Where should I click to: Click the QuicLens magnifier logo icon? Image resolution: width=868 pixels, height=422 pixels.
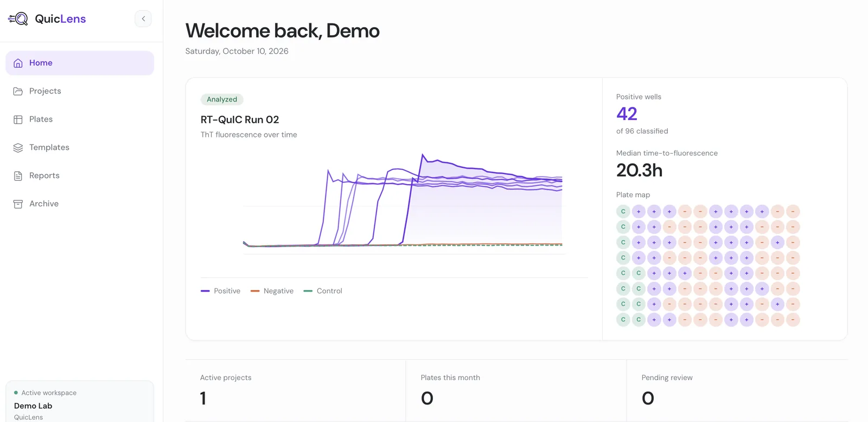tap(18, 19)
